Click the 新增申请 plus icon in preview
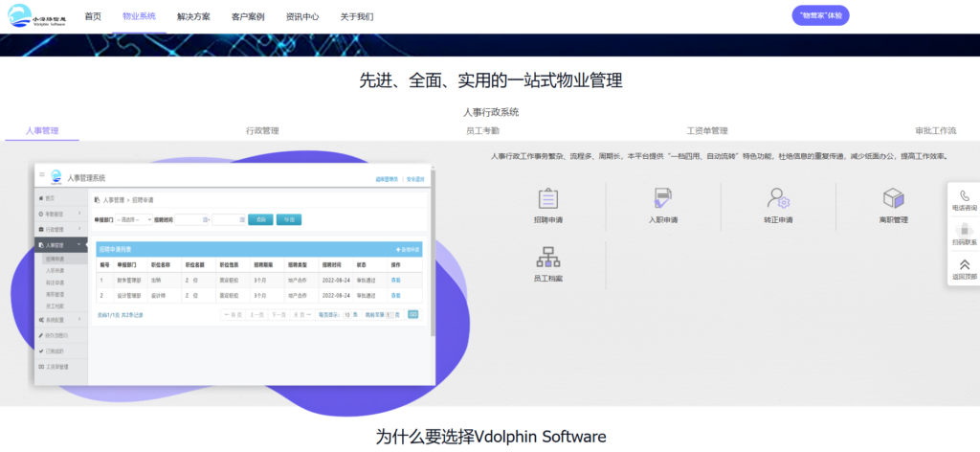Viewport: 980px width, 452px height. coord(397,250)
